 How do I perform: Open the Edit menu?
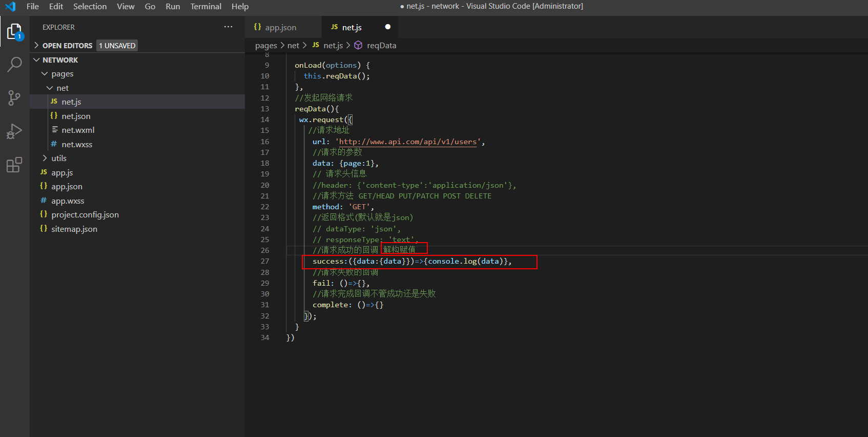pos(56,6)
